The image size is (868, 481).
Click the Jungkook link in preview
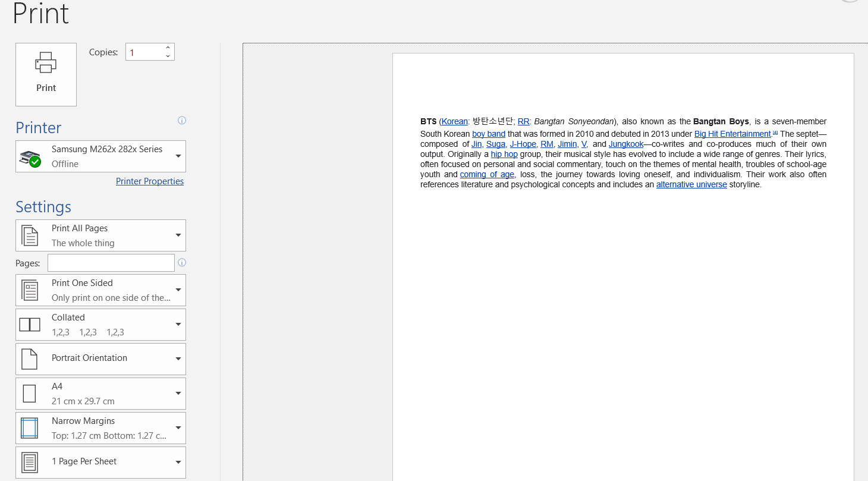[626, 144]
